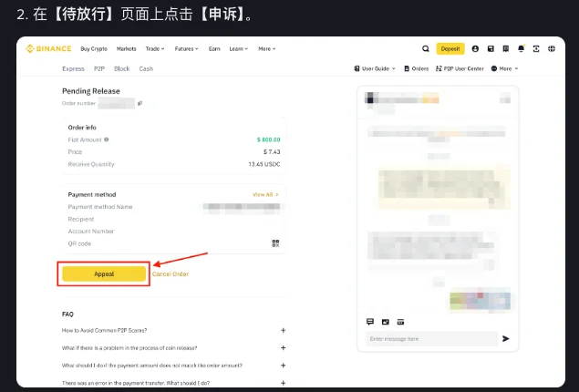This screenshot has width=579, height=392.
Task: Open the wallet icon in header
Action: pos(491,48)
